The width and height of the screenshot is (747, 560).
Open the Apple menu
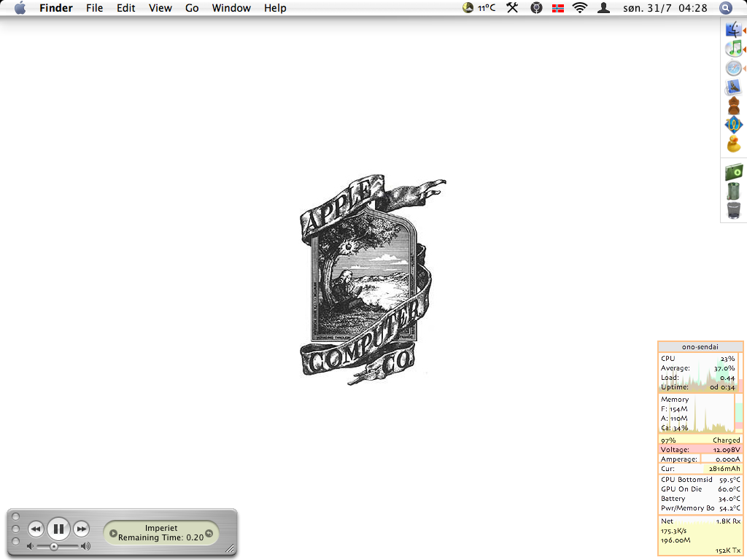tap(20, 8)
